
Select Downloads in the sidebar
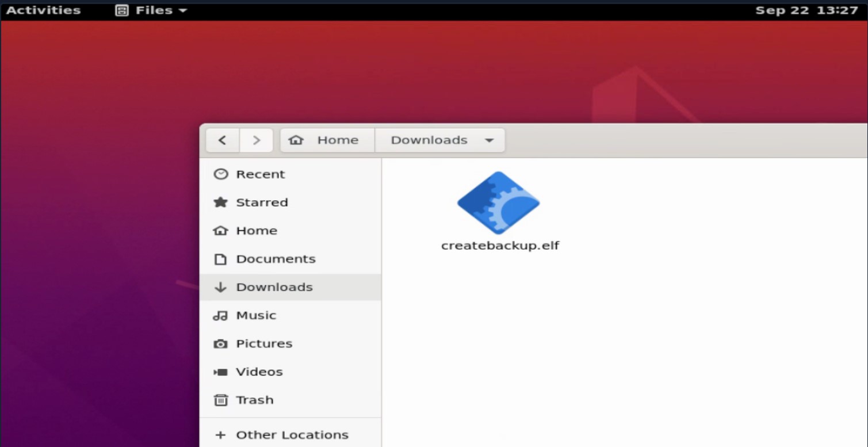290,287
